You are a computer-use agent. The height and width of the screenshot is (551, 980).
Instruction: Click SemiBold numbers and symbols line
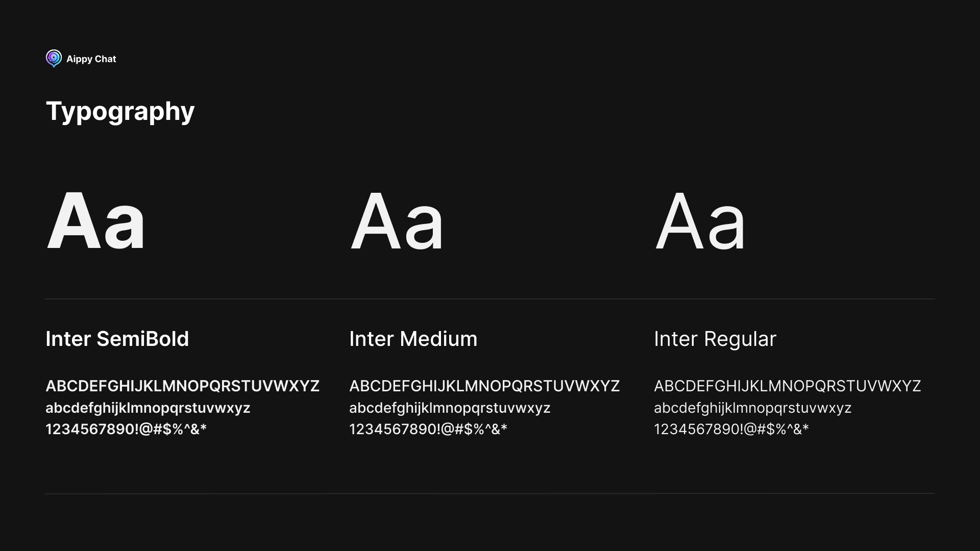[126, 429]
